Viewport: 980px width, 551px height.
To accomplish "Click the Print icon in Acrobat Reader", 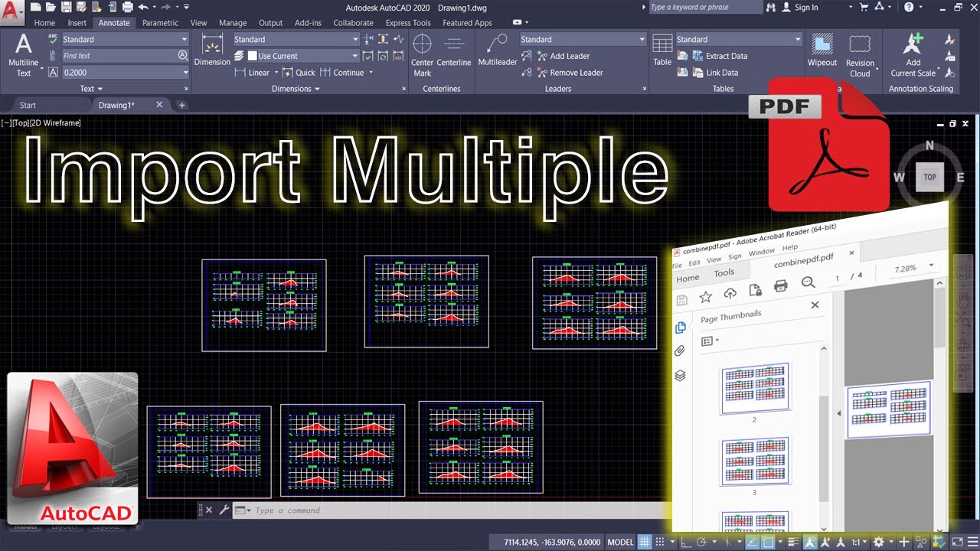I will point(781,285).
